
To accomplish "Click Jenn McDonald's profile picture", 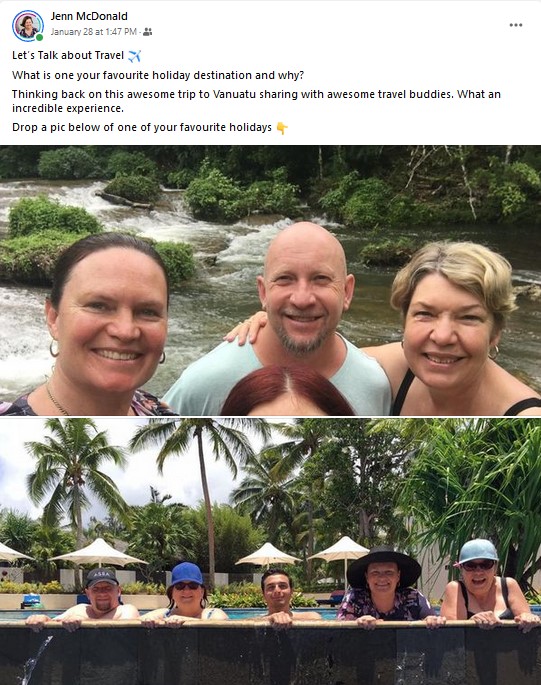I will tap(28, 26).
